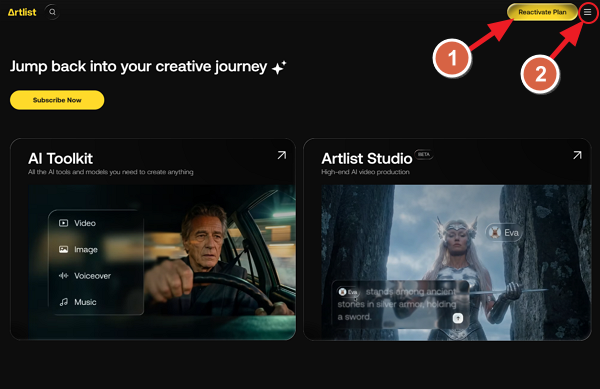The image size is (600, 389).
Task: Select the Video icon in toolkit list
Action: coord(64,223)
